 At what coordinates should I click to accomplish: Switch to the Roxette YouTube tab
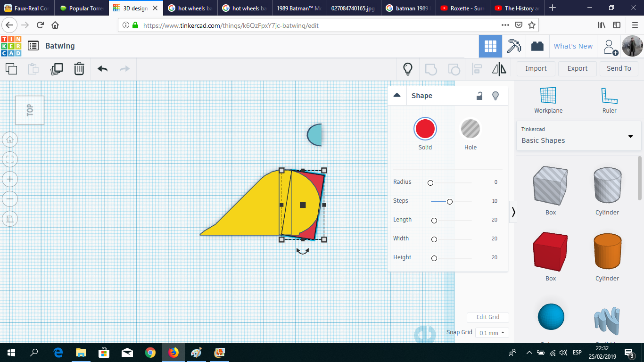coord(462,8)
